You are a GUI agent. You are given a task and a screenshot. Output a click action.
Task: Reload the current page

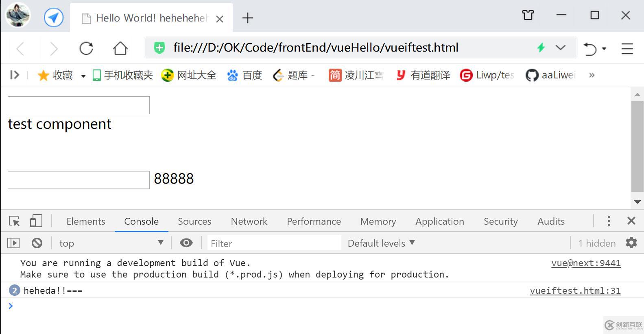(86, 48)
